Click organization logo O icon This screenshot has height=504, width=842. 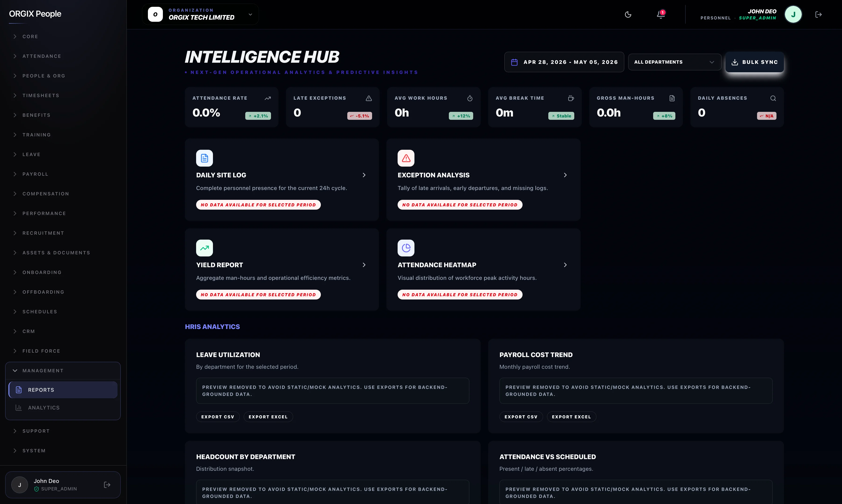155,14
